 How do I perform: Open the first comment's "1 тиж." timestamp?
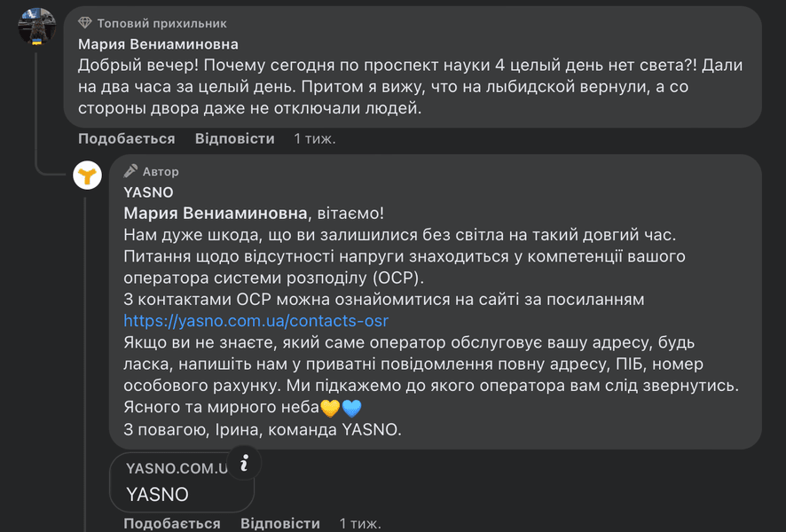(x=315, y=138)
